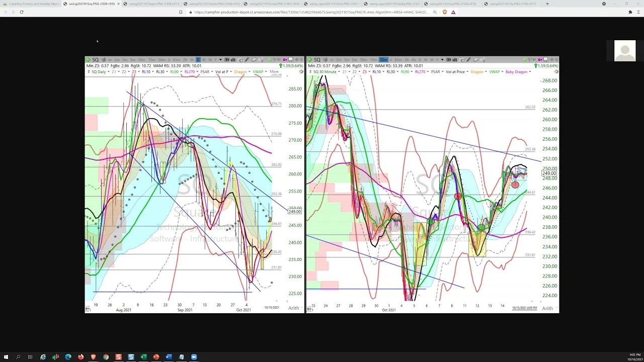Open Task View on the taskbar

point(30,357)
